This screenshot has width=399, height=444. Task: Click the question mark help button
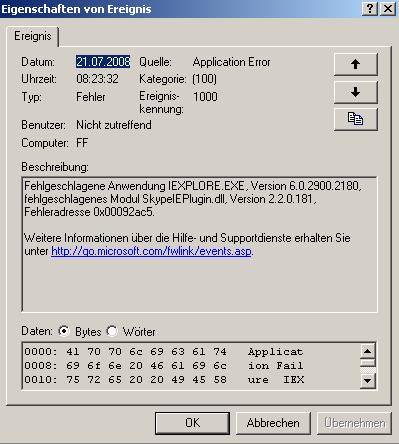[370, 8]
